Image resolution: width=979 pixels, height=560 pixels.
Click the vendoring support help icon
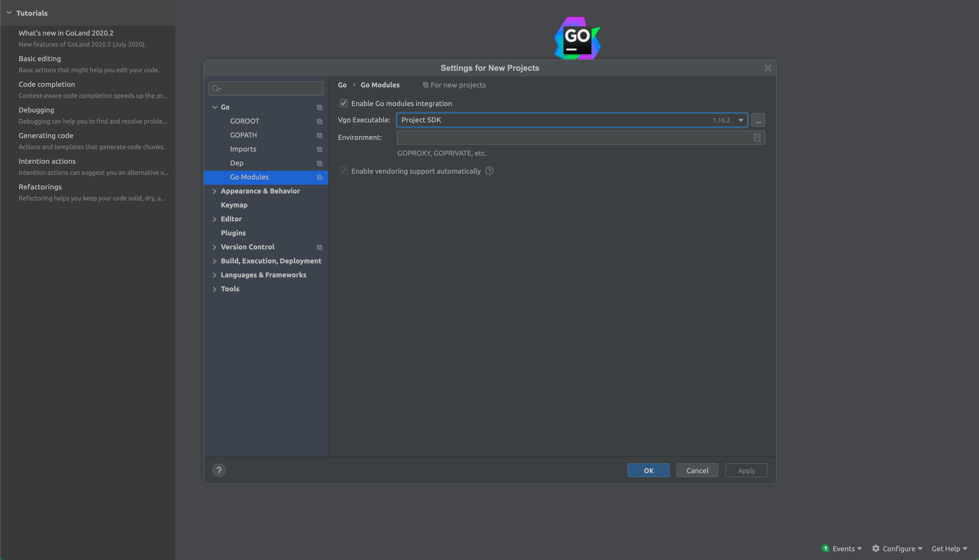pos(489,171)
